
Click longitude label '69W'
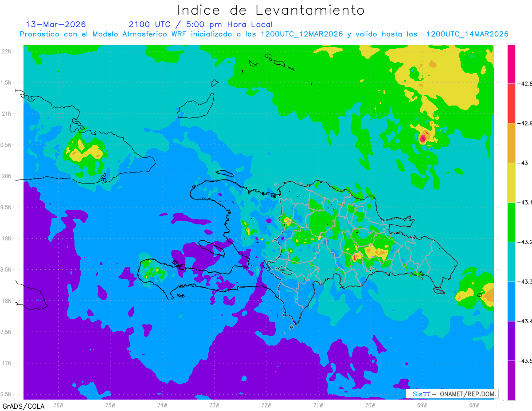pos(422,405)
